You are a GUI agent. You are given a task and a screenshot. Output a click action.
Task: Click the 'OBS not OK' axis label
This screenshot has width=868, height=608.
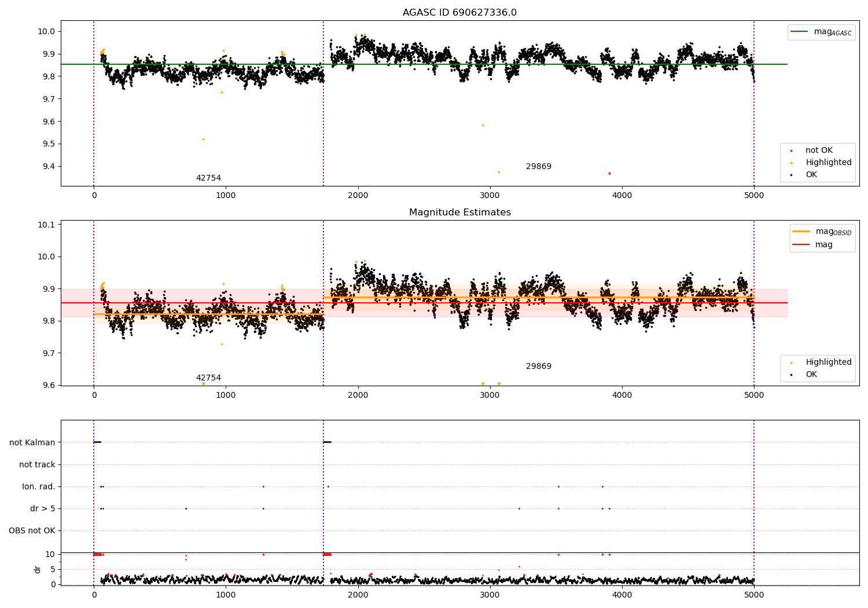32,530
